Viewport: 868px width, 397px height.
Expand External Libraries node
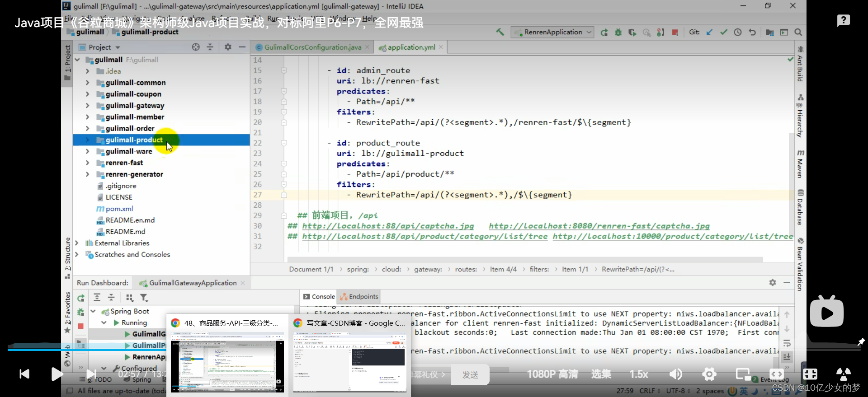point(77,243)
